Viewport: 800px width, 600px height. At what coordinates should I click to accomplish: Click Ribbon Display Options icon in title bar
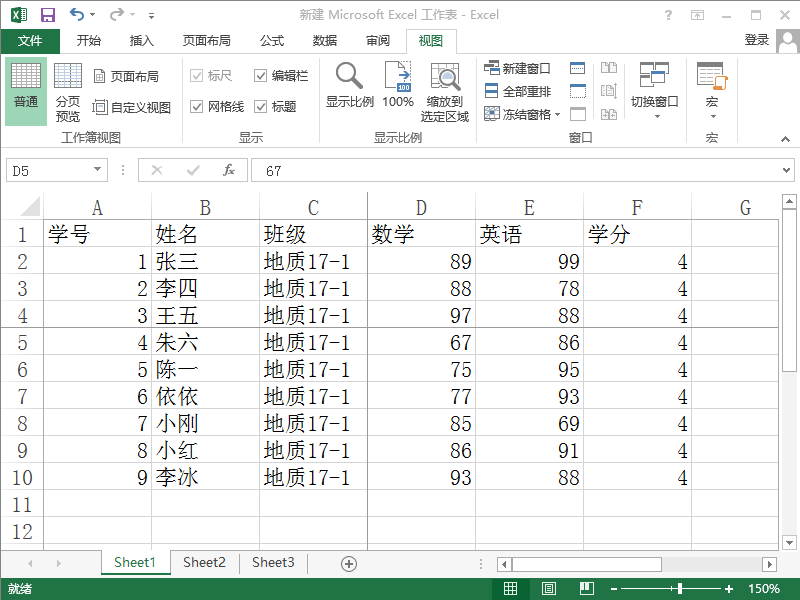697,15
